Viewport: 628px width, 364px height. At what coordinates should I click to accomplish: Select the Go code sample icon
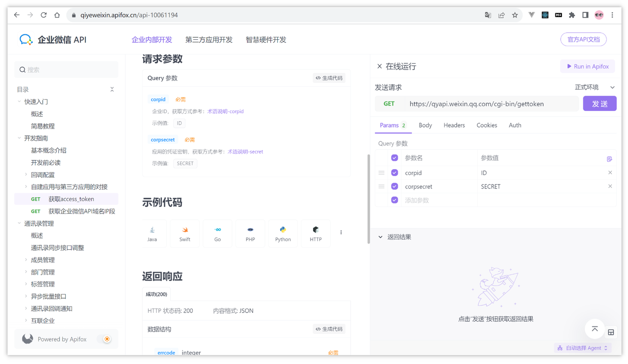pos(217,234)
